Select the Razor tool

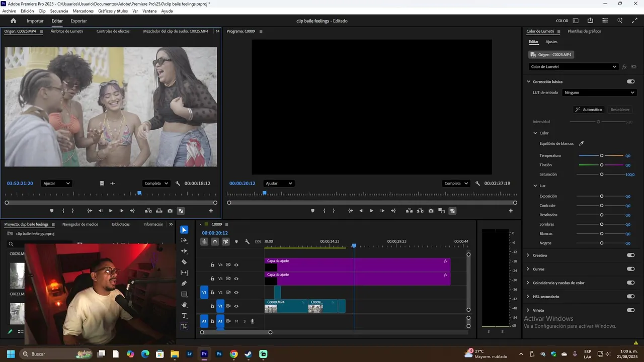184,262
